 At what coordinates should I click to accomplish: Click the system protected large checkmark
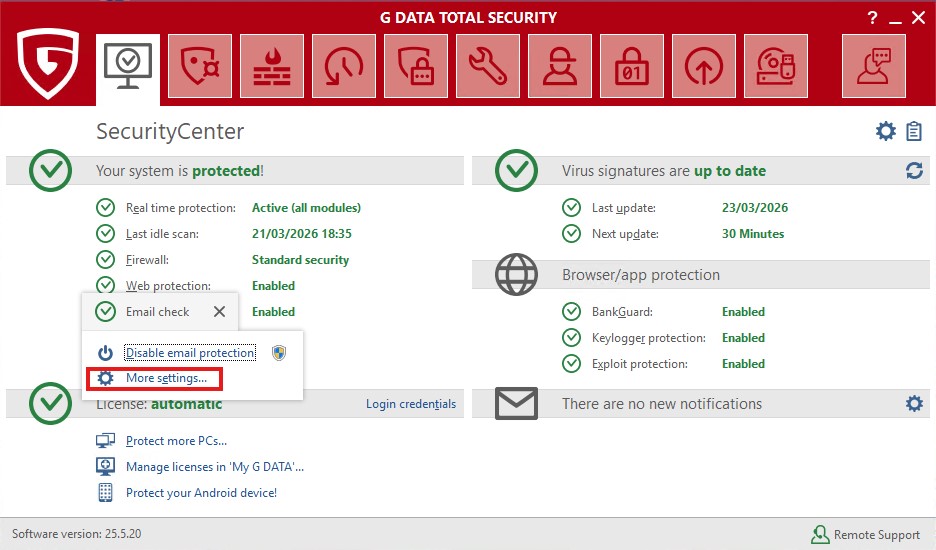(50, 171)
